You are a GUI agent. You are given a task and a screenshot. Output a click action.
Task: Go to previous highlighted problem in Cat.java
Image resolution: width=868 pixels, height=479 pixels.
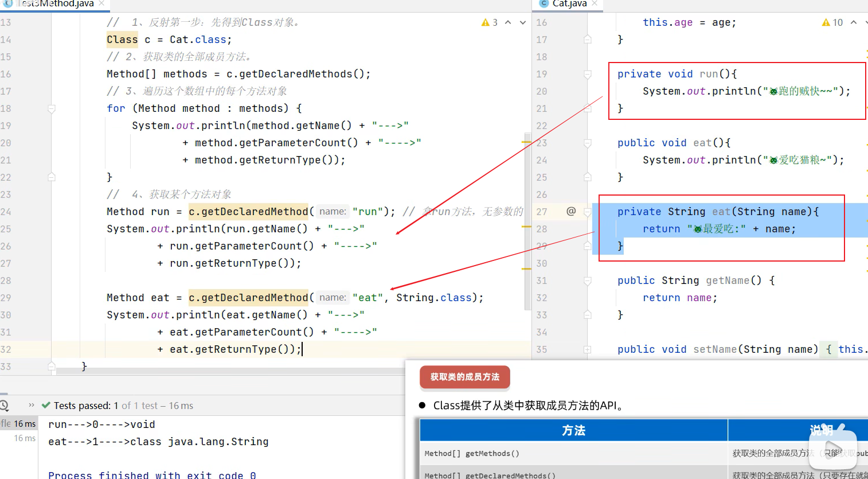(x=854, y=22)
